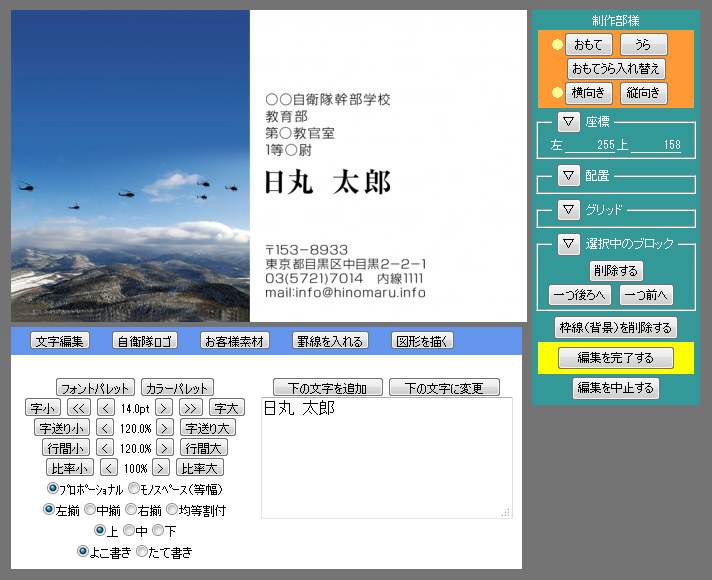Screen dimensions: 712x580
Task: Select よこ書き writing direction
Action: pos(82,551)
